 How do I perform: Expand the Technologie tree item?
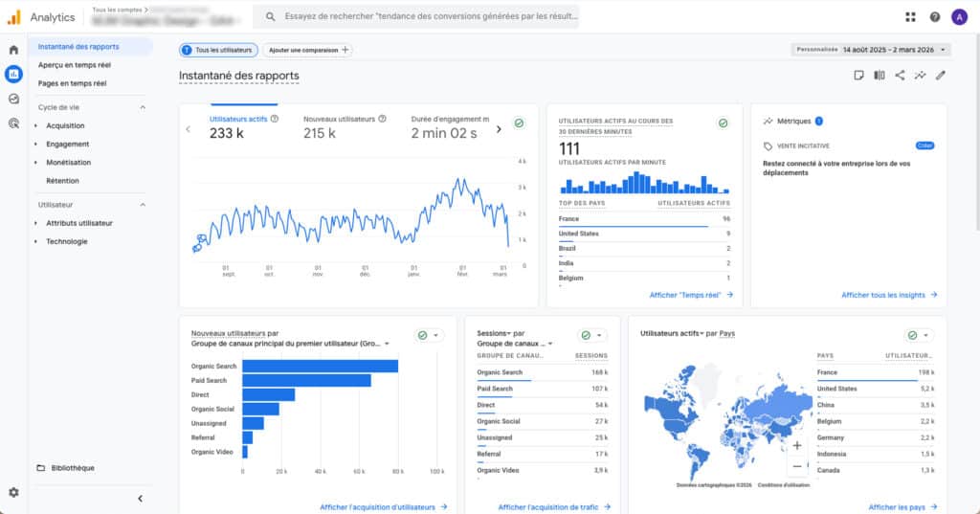click(x=35, y=241)
